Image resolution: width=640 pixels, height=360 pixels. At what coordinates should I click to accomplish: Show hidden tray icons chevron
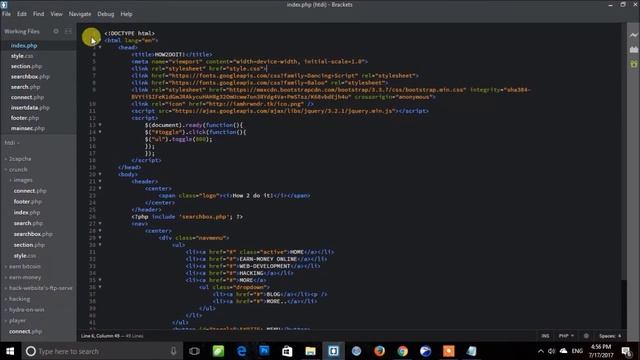tap(540, 351)
